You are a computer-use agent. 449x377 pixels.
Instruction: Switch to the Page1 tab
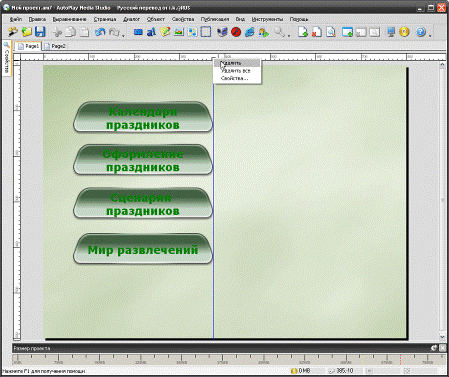[28, 46]
